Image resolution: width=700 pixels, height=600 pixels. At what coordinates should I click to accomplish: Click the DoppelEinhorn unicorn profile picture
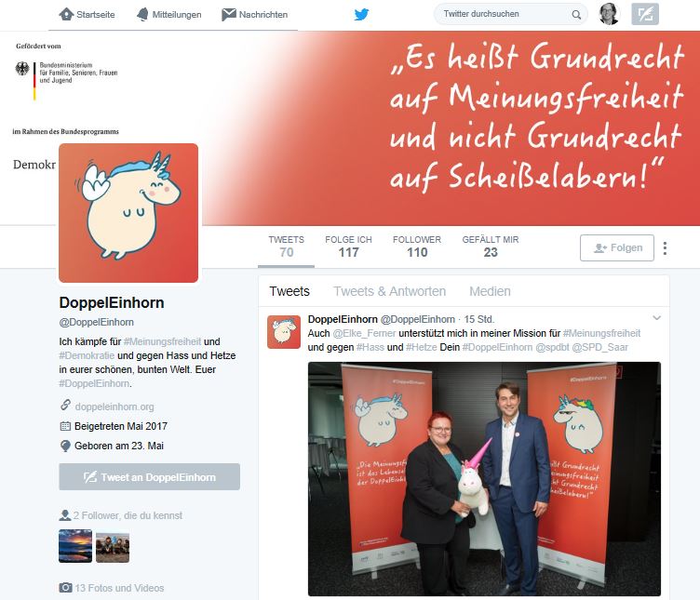click(x=128, y=213)
